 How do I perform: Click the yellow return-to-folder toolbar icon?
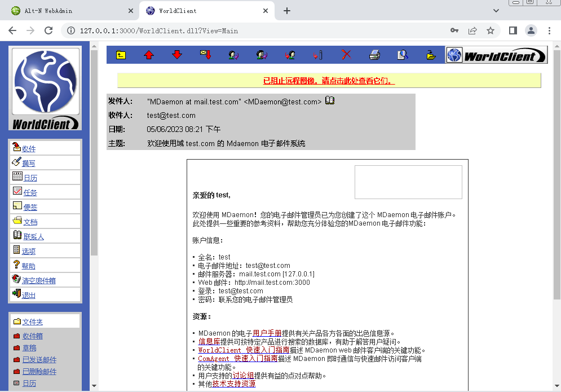121,55
